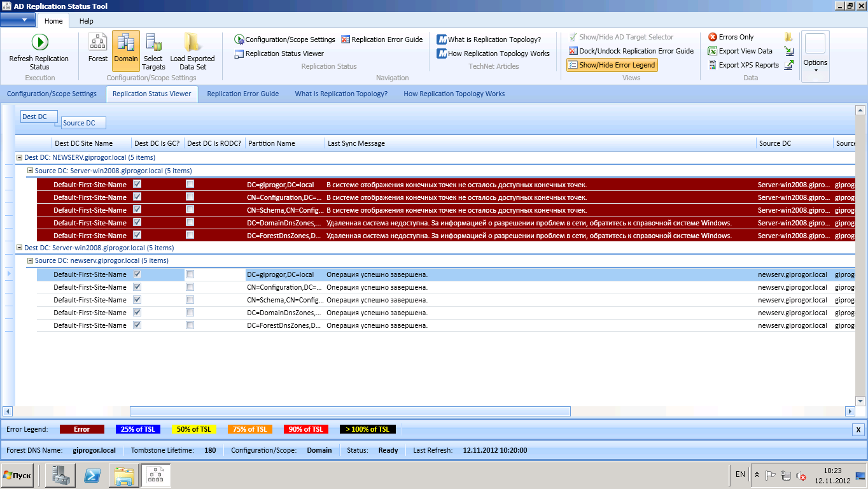Collapse Source DC: newserv.giprogor.local group
The height and width of the screenshot is (489, 868).
(x=30, y=260)
